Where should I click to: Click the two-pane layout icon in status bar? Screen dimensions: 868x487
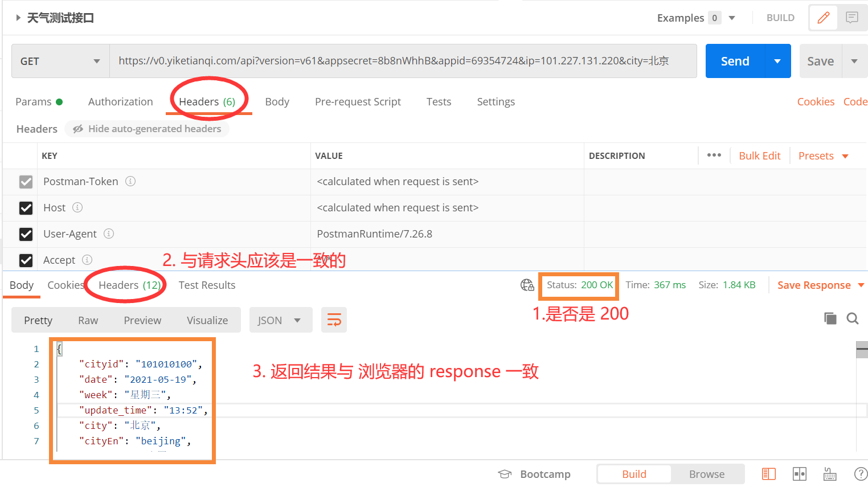pyautogui.click(x=799, y=473)
